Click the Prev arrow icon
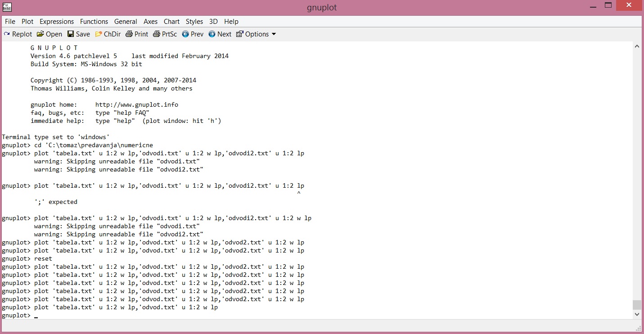 (x=185, y=34)
